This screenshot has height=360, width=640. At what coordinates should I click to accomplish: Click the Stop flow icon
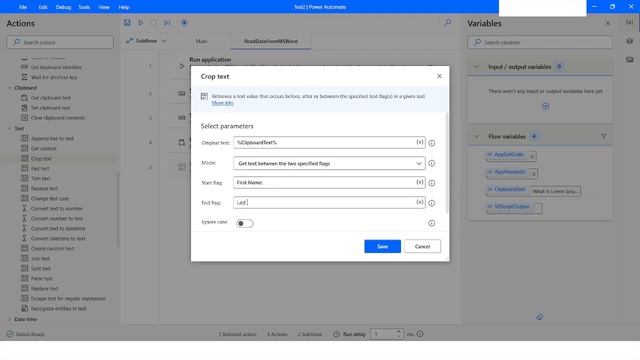(153, 23)
